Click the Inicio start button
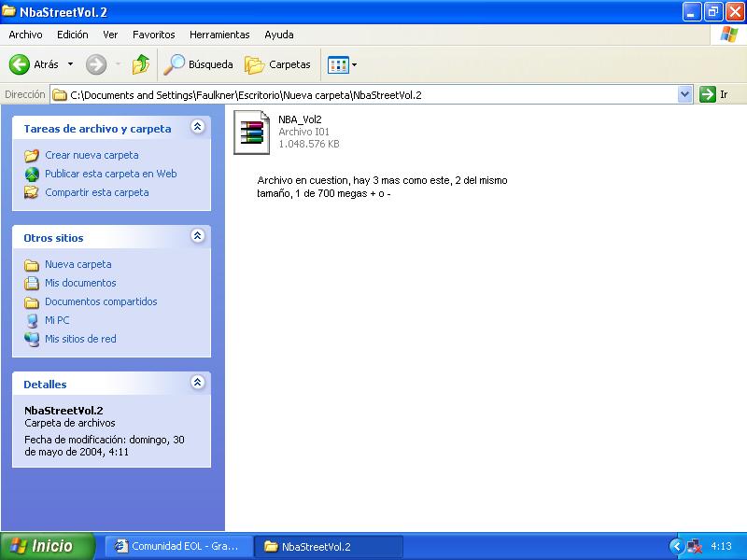The height and width of the screenshot is (560, 747). 48,546
